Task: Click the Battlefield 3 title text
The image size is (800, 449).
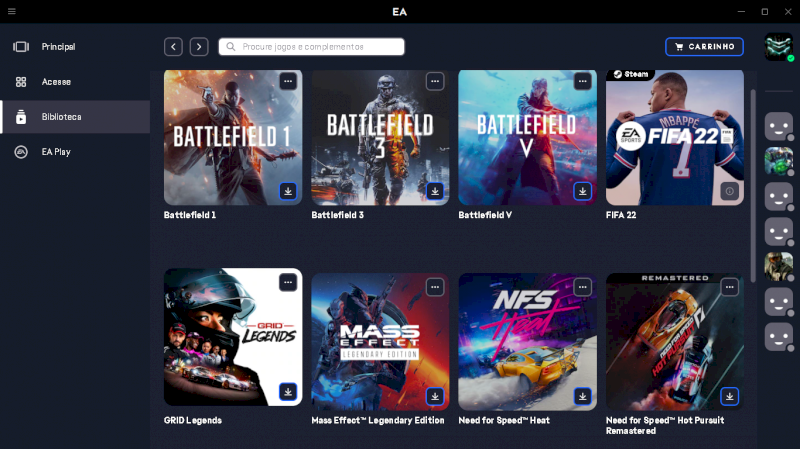Action: pyautogui.click(x=337, y=215)
